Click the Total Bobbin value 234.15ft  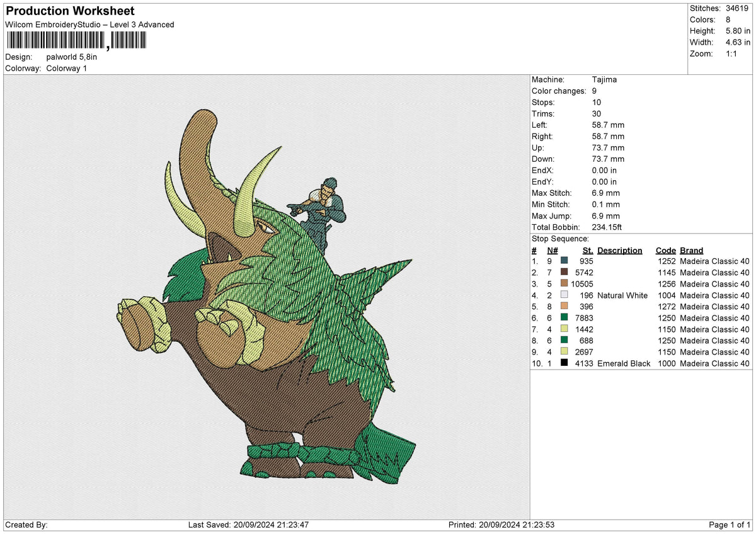pos(608,227)
